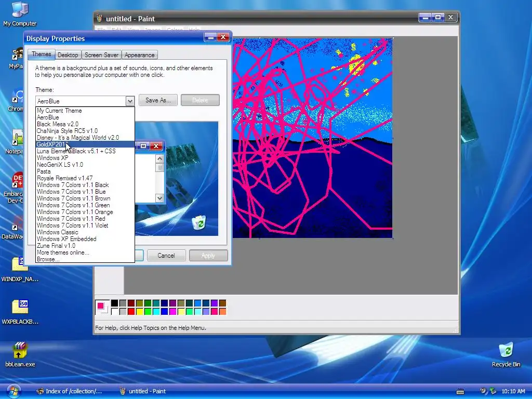This screenshot has height=399, width=532.
Task: Choose Black Mesa v2.0 theme
Action: point(85,124)
